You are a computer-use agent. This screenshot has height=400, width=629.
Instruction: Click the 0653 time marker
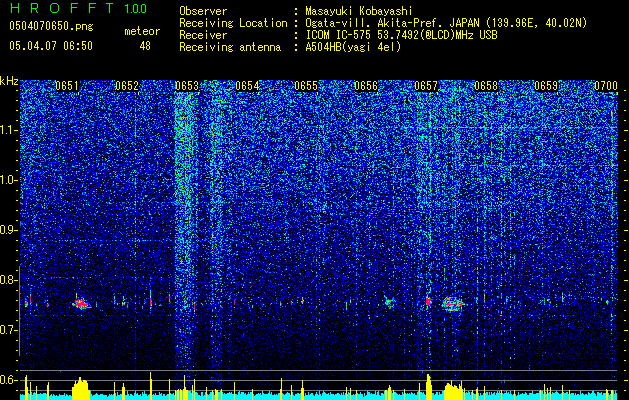coord(187,86)
